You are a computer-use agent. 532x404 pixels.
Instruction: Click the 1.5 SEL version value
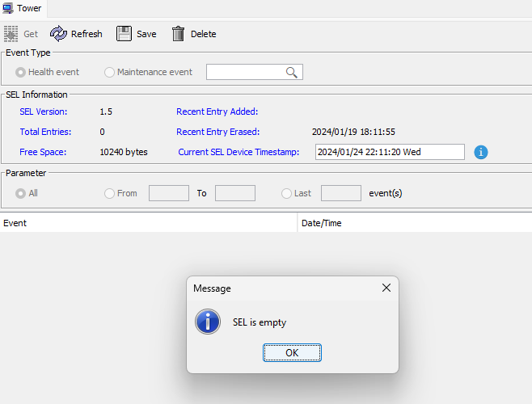tap(106, 112)
